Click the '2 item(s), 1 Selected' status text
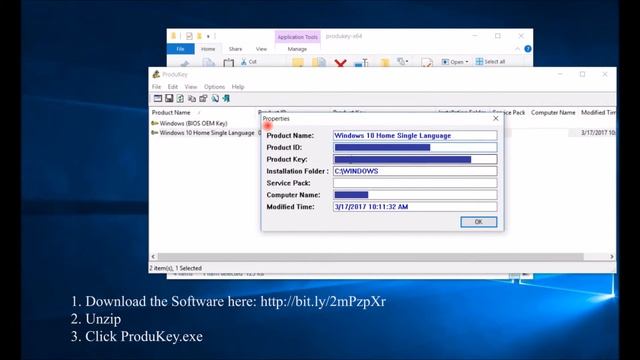Viewport: 640px width, 360px height. pos(176,268)
